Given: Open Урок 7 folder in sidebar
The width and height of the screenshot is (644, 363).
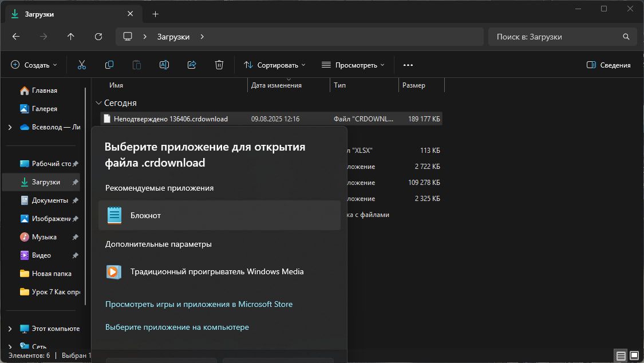Looking at the screenshot, I should tap(52, 292).
